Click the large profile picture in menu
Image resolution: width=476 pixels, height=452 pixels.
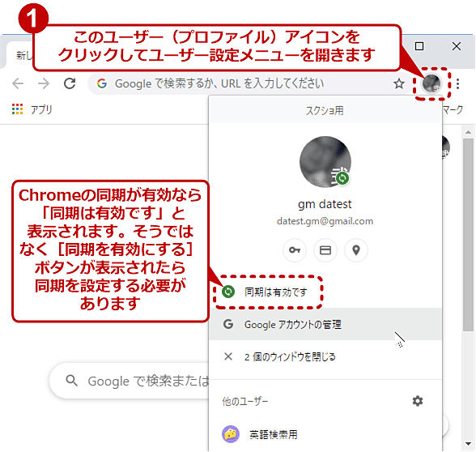coord(325,162)
